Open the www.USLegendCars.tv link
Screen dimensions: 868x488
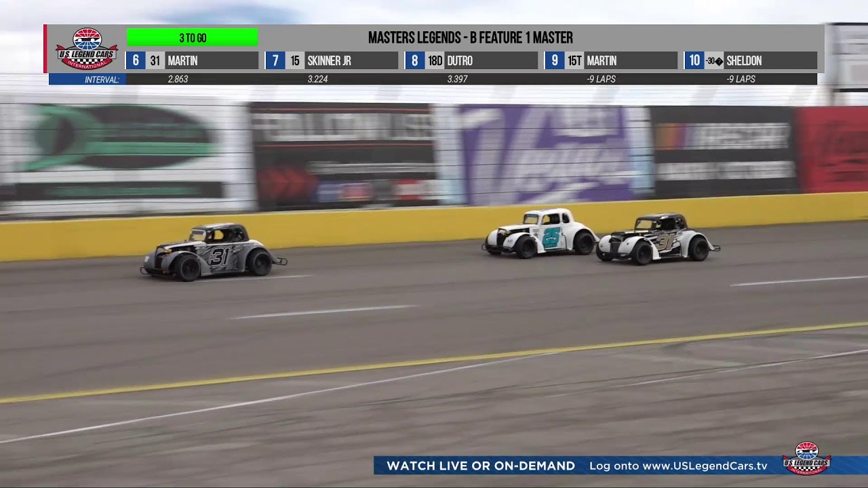pos(705,466)
